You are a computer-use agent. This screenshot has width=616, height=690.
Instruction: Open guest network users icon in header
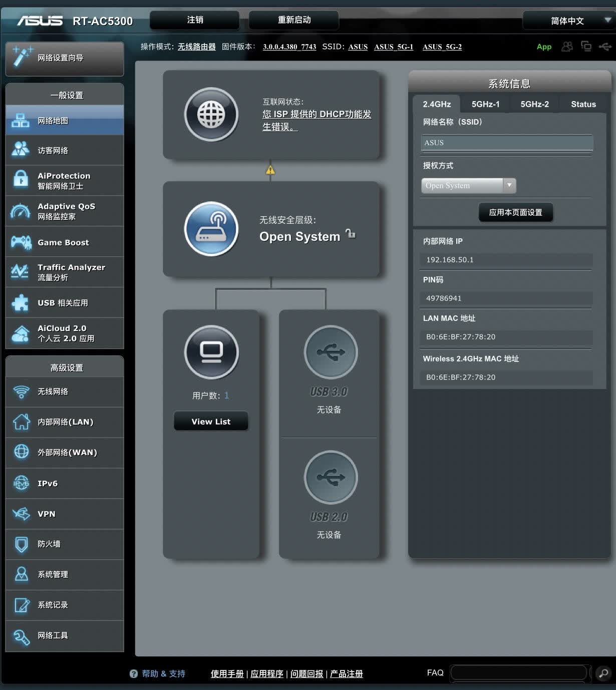click(x=567, y=47)
